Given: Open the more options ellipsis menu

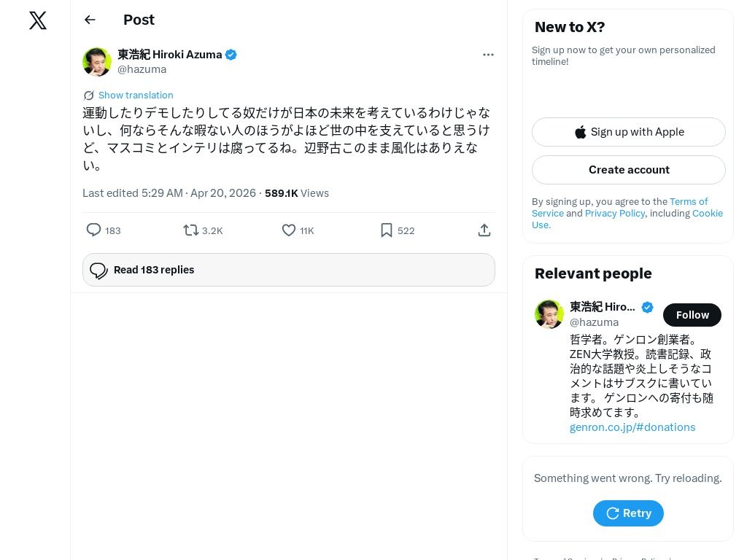Looking at the screenshot, I should coord(488,55).
